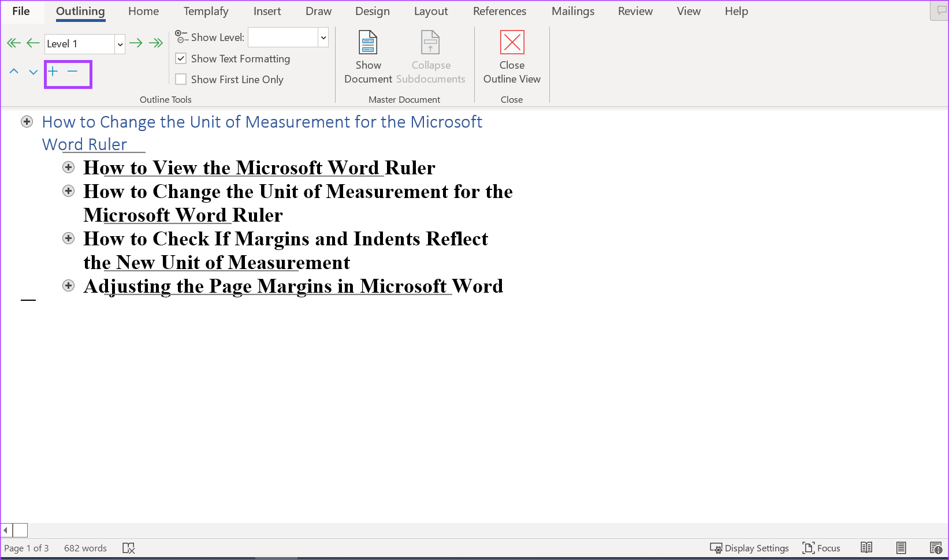Screen dimensions: 949x560
Task: Open the Show Level dropdown
Action: pos(323,37)
